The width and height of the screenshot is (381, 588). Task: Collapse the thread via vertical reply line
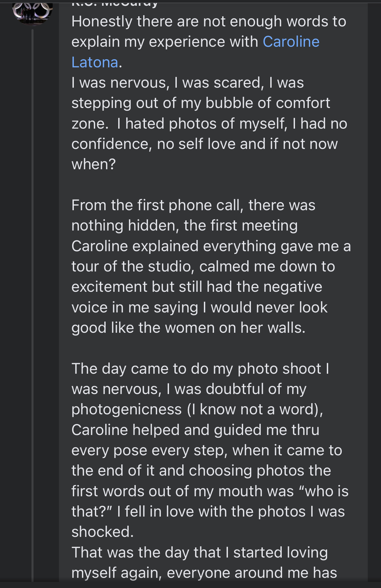33,305
